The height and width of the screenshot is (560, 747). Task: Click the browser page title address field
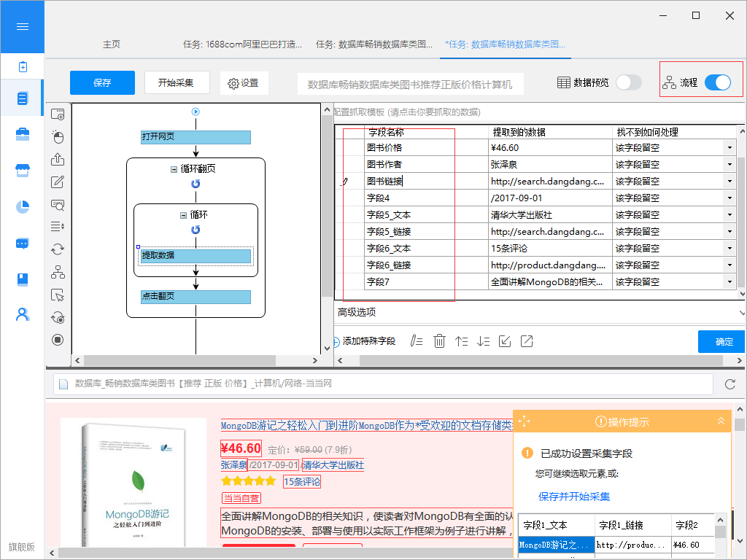[x=384, y=384]
